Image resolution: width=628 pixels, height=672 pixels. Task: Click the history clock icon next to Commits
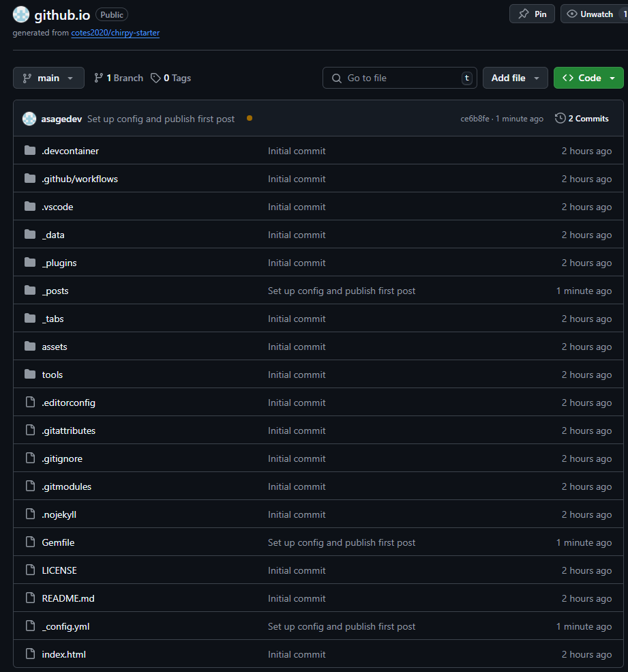coord(560,118)
